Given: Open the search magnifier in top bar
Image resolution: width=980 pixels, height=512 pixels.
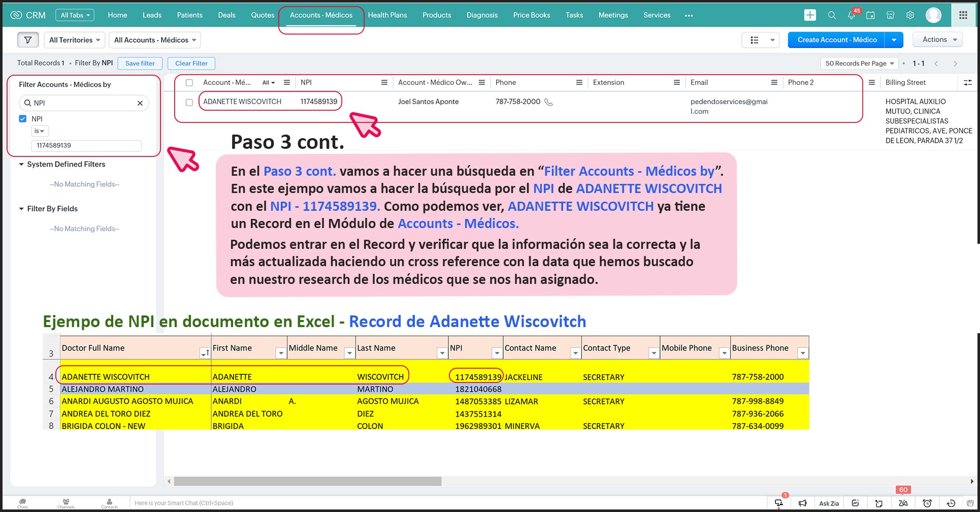Looking at the screenshot, I should pyautogui.click(x=832, y=15).
